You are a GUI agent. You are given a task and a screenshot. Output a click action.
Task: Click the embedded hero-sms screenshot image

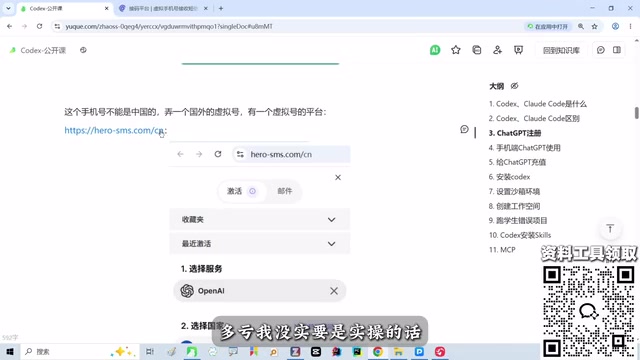click(260, 243)
